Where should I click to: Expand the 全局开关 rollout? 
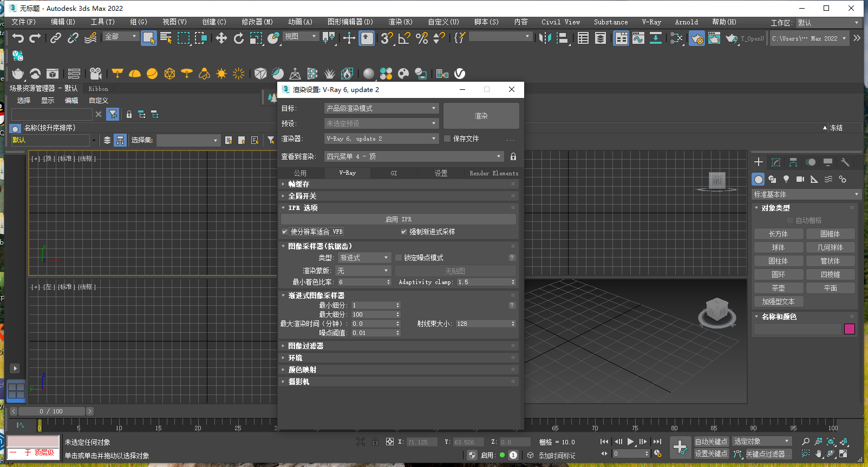[x=399, y=196]
